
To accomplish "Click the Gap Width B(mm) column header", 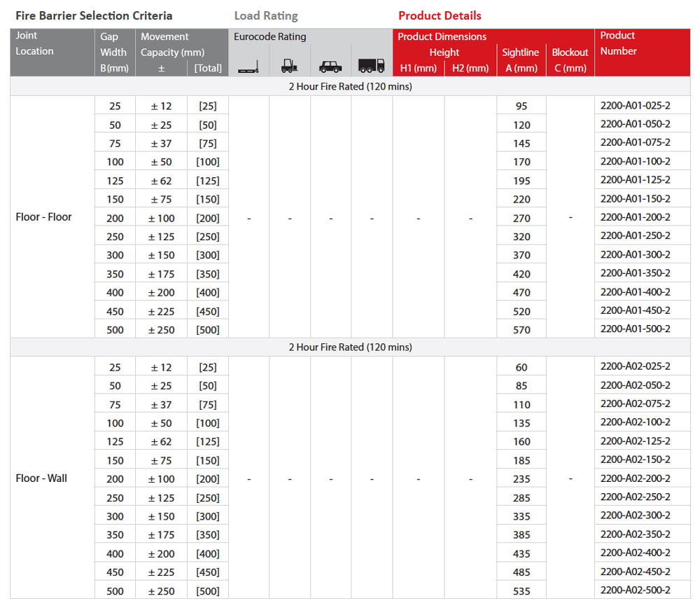I will (x=113, y=53).
